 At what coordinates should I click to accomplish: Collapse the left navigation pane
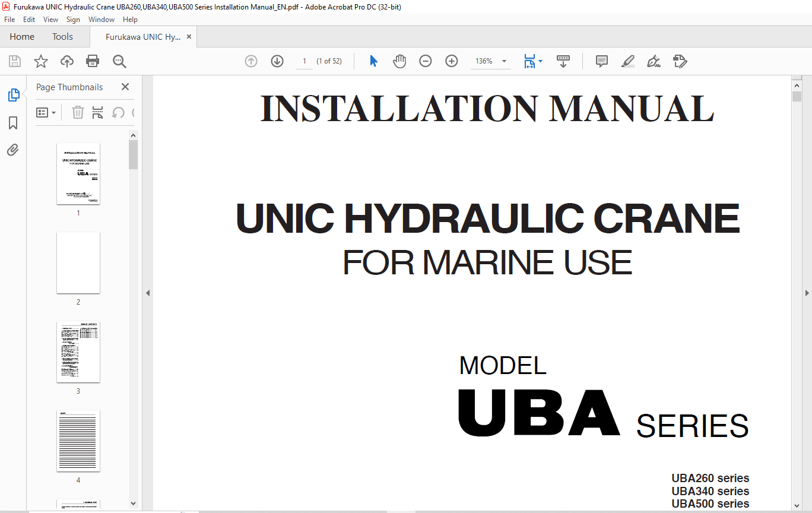pos(148,293)
